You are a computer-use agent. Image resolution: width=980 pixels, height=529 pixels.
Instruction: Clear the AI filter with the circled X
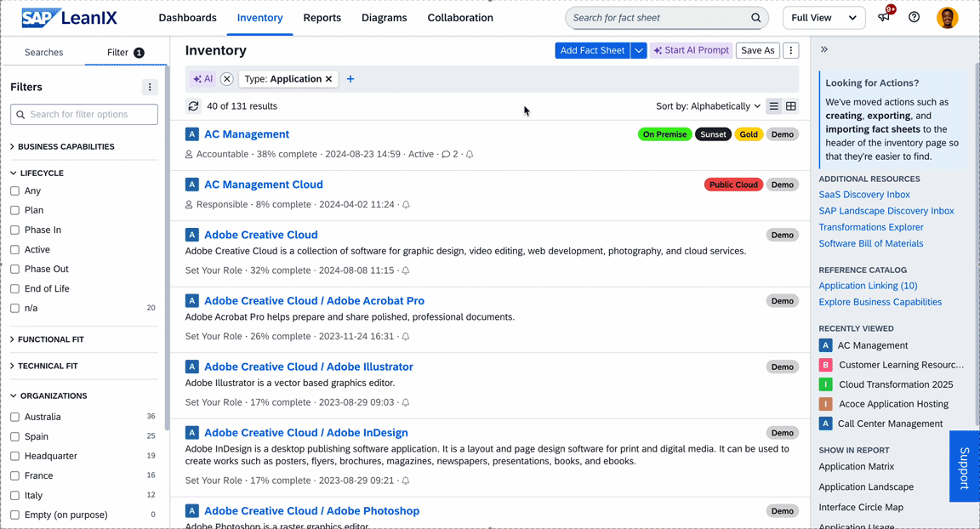pyautogui.click(x=227, y=79)
